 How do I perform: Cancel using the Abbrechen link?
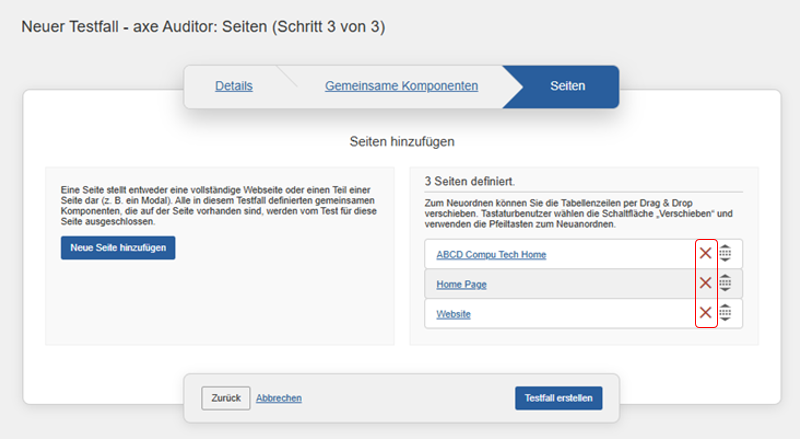point(279,398)
